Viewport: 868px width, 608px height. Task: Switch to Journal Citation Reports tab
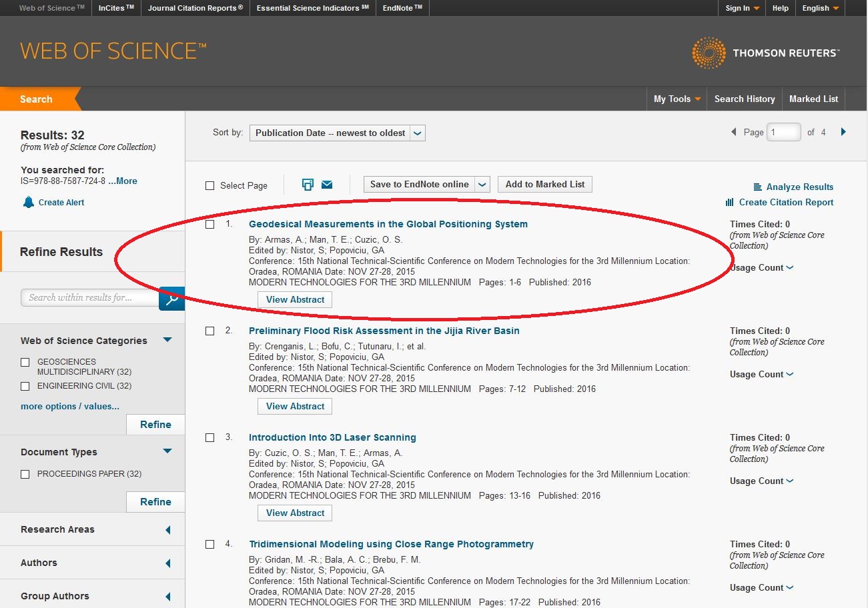click(195, 8)
